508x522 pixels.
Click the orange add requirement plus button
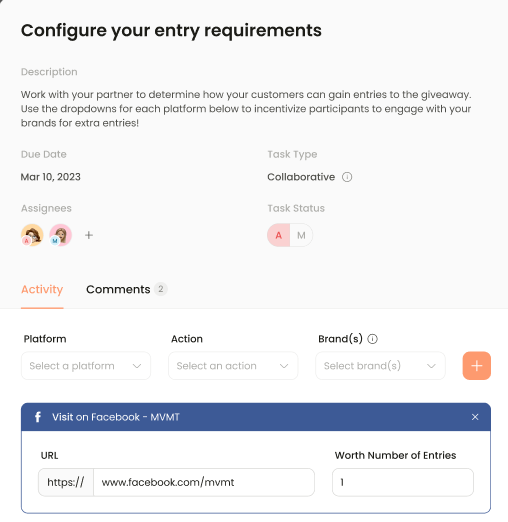476,366
